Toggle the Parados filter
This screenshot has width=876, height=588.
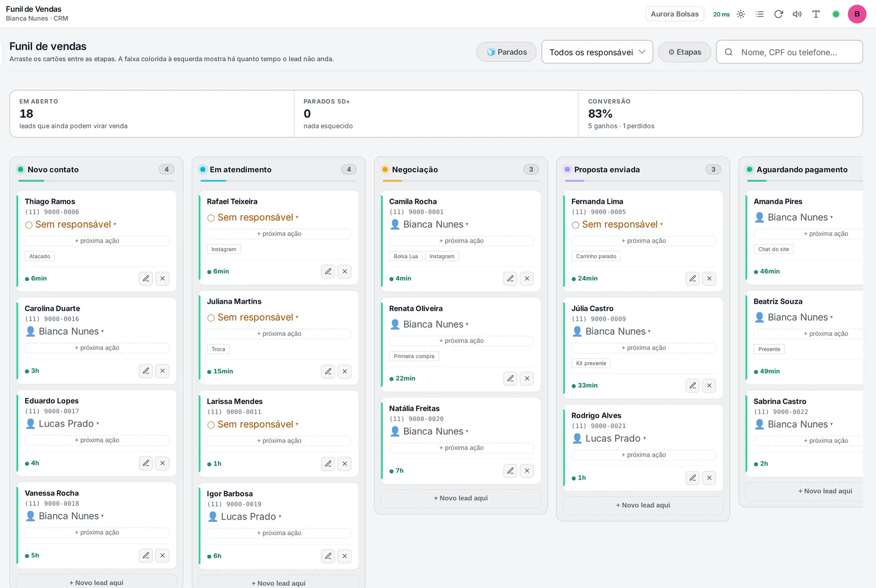pyautogui.click(x=506, y=52)
